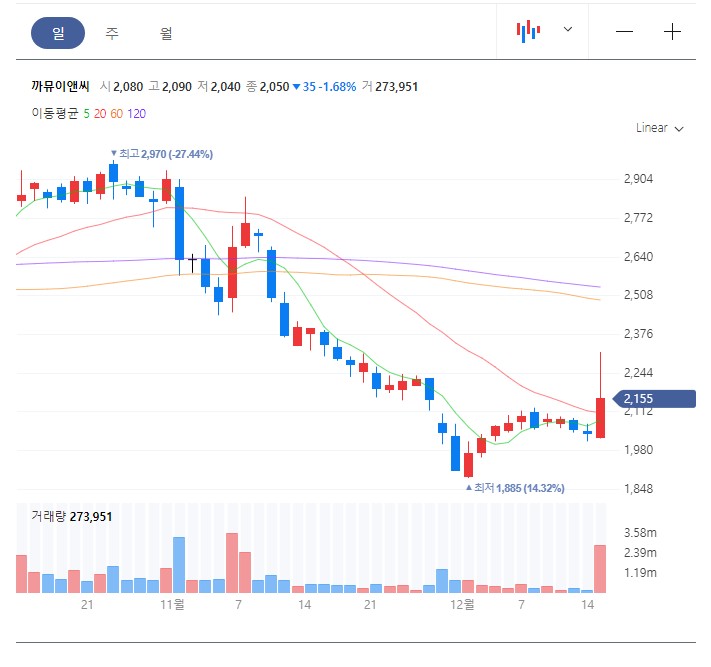Select the 일 (daily) chart tab

point(58,33)
